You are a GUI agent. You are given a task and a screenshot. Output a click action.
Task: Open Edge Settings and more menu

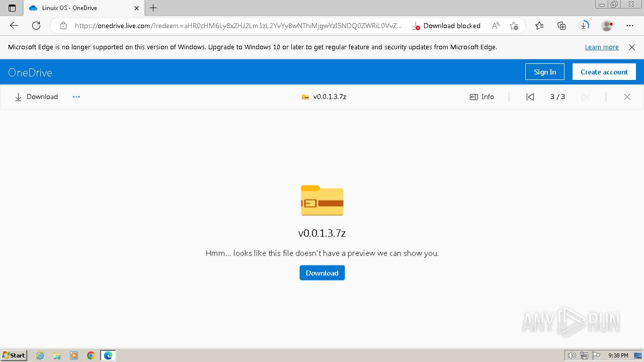(630, 26)
